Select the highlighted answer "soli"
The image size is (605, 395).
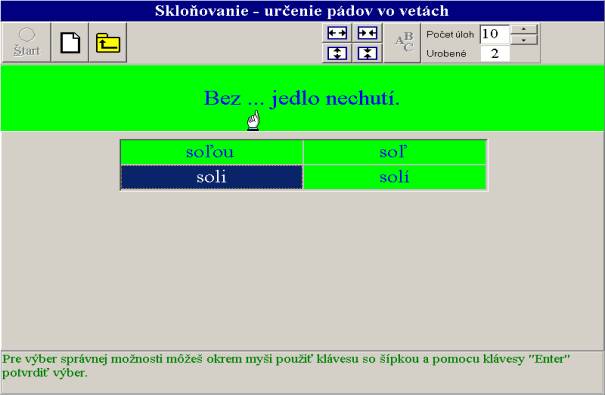pos(211,177)
